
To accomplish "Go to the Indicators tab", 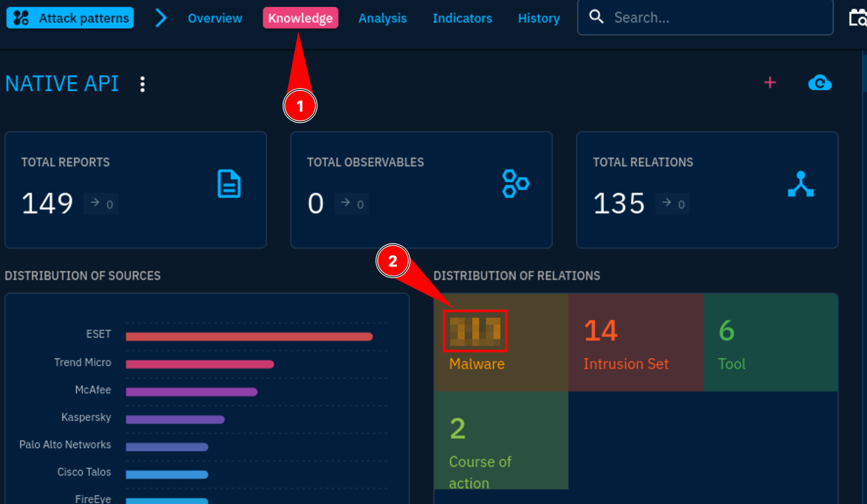I will click(x=462, y=18).
